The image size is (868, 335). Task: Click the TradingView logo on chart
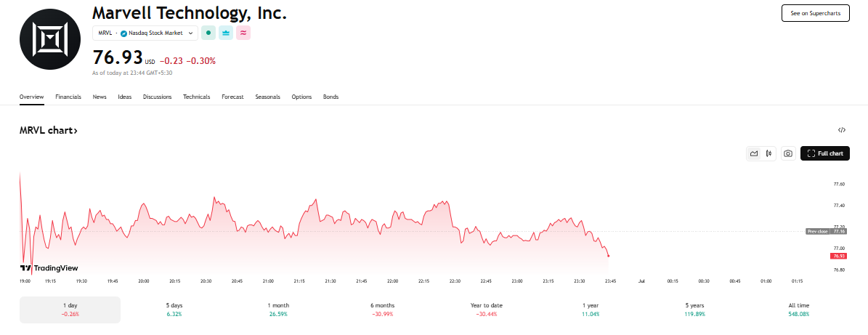(x=49, y=268)
